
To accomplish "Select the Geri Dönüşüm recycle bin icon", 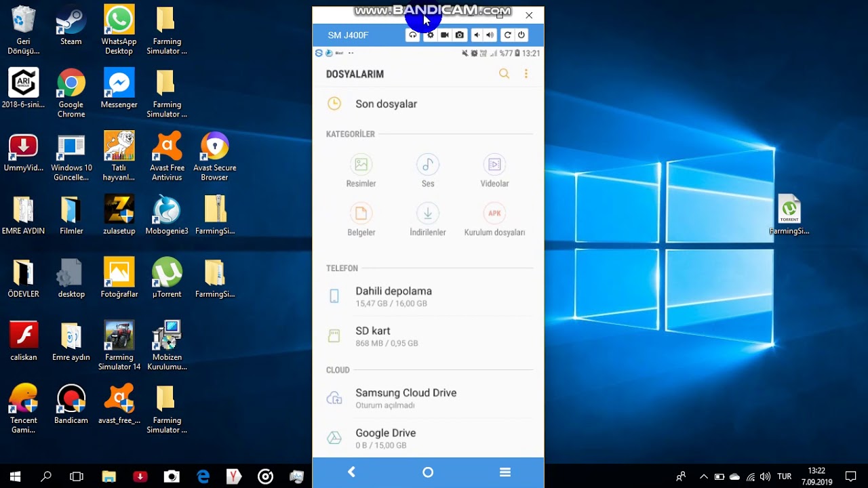I will click(24, 30).
